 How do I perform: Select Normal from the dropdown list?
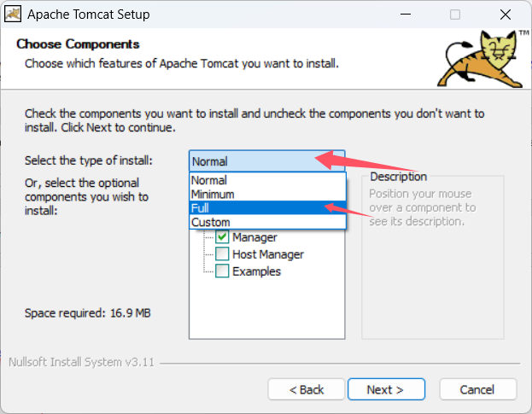click(x=209, y=180)
